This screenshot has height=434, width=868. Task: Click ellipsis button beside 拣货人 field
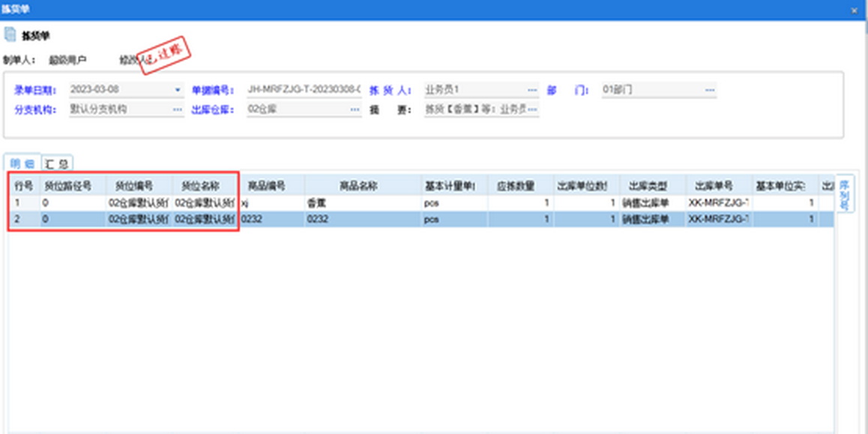pyautogui.click(x=532, y=90)
